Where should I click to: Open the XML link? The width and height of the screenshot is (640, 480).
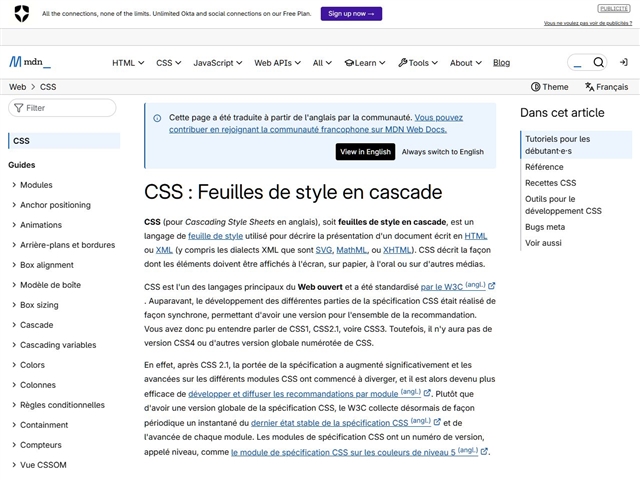[164, 250]
